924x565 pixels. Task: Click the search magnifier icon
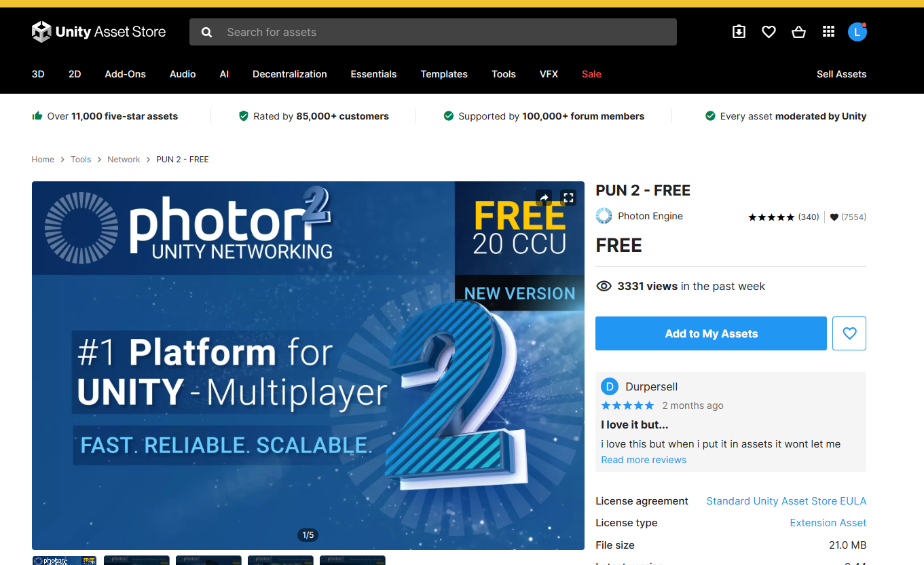tap(207, 32)
